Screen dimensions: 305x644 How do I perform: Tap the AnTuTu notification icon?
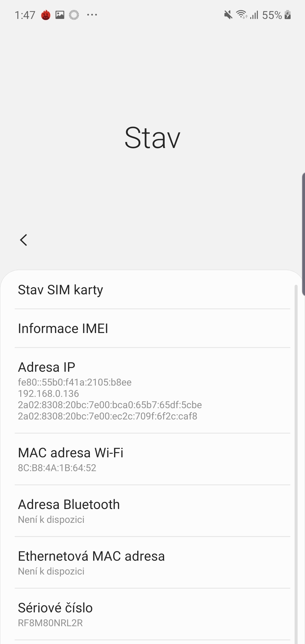[46, 15]
